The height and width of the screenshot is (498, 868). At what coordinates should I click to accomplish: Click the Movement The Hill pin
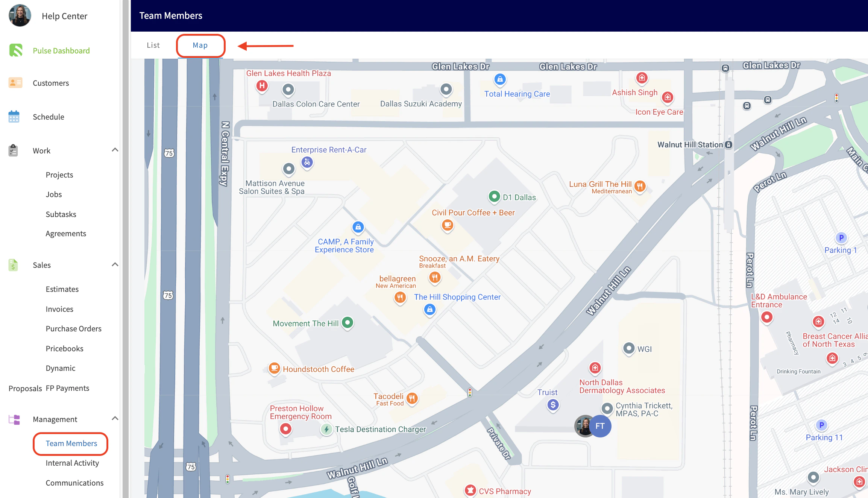[x=348, y=323]
